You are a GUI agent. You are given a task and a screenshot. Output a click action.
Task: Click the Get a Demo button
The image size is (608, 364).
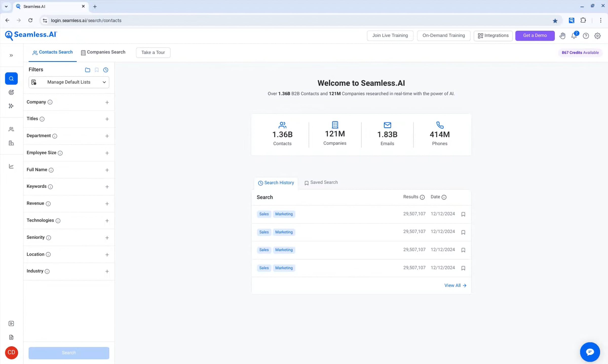pyautogui.click(x=535, y=35)
